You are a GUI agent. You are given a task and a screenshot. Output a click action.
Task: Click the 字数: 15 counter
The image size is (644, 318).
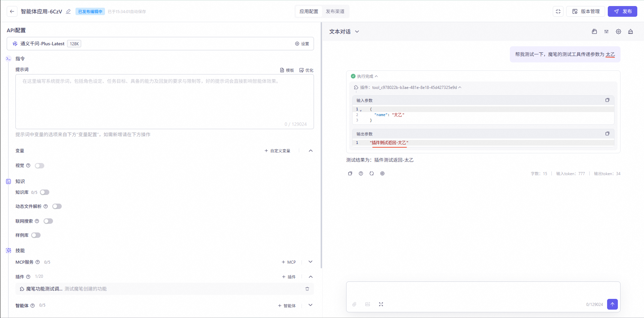coord(539,174)
